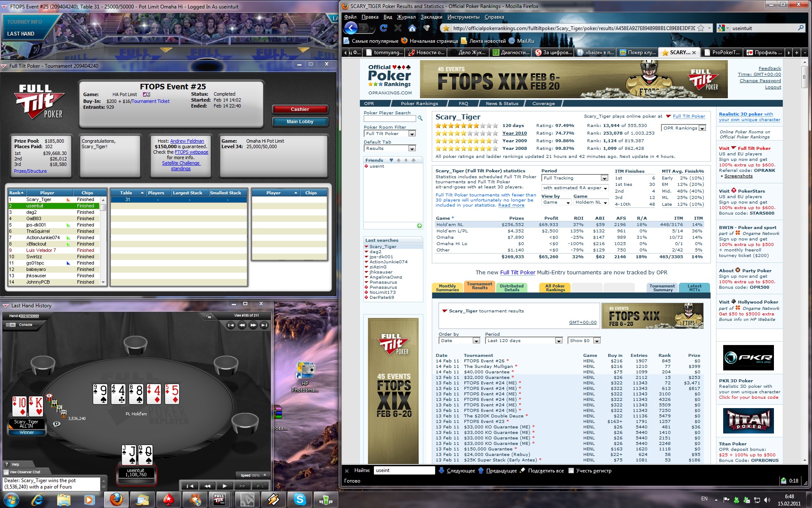Open PokerStars icon in taskbar
Viewport: 812px width, 508px height.
click(x=169, y=500)
